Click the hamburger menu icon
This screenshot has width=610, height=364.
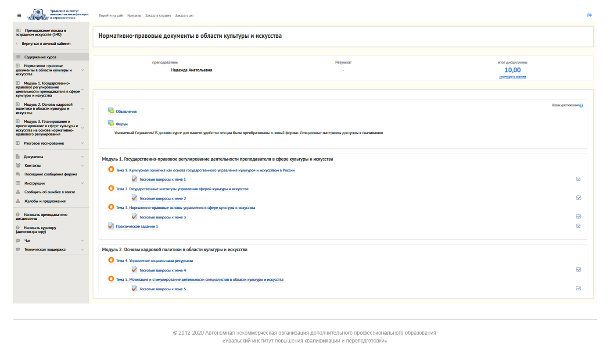coord(19,15)
